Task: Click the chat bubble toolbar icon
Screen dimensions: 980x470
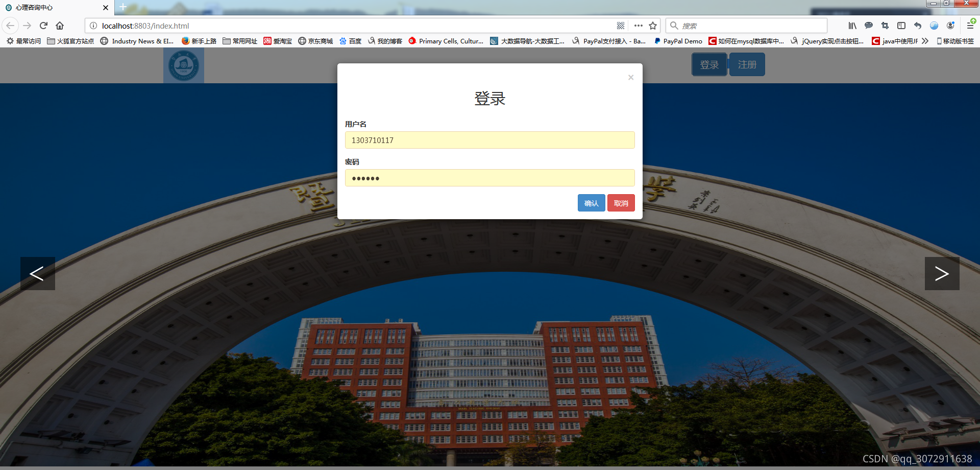Action: tap(869, 26)
